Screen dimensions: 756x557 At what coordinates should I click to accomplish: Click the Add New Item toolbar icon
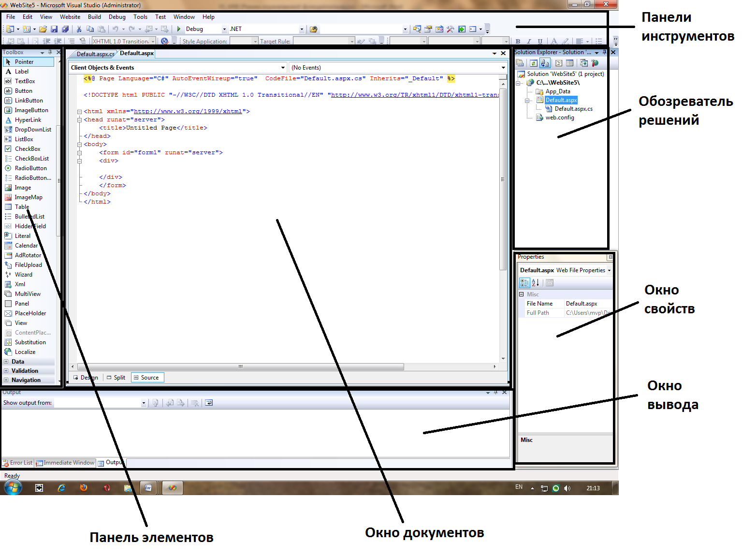(x=27, y=29)
